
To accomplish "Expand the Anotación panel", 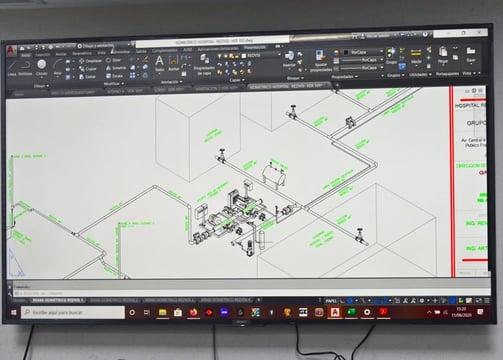I will pyautogui.click(x=172, y=82).
